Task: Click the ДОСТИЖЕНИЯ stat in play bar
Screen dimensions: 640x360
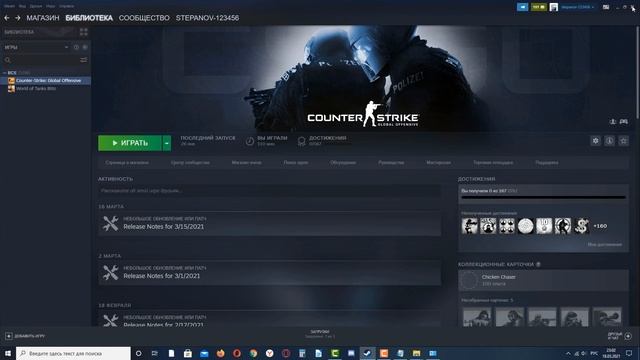Action: point(323,140)
